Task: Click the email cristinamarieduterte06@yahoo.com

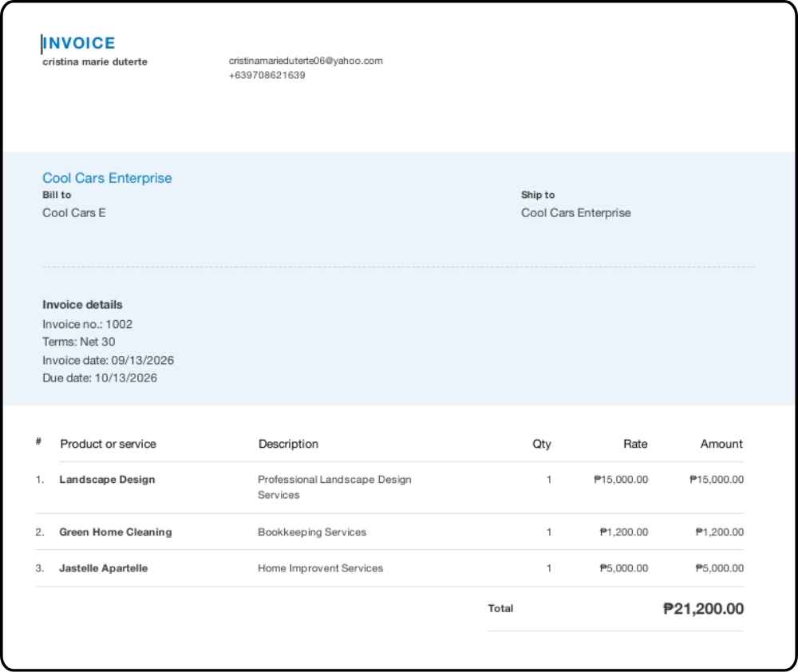Action: tap(306, 61)
